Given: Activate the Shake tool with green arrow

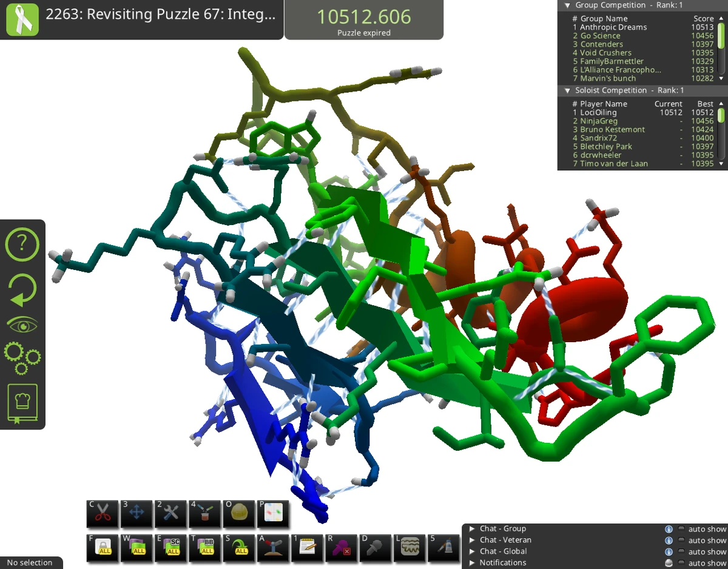Looking at the screenshot, I should pyautogui.click(x=239, y=548).
